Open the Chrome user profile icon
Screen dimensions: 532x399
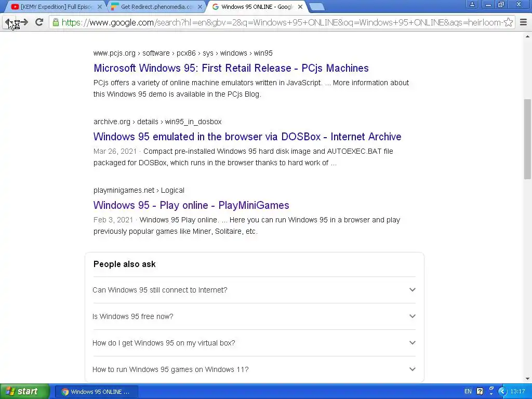[x=472, y=4]
